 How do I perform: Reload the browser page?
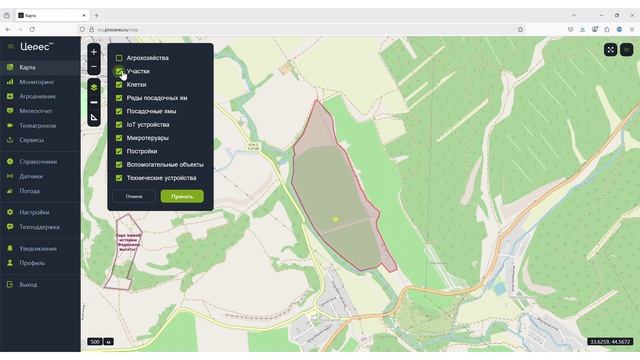pos(32,29)
